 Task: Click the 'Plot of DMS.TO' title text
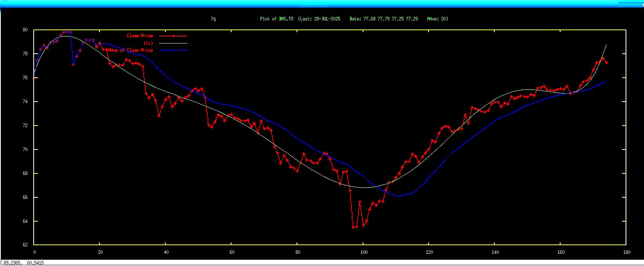point(277,19)
